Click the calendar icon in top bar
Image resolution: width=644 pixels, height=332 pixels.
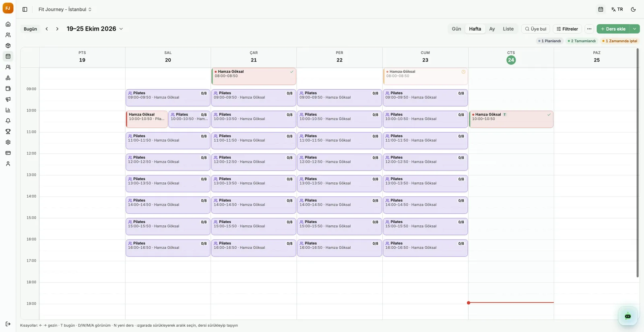tap(601, 9)
